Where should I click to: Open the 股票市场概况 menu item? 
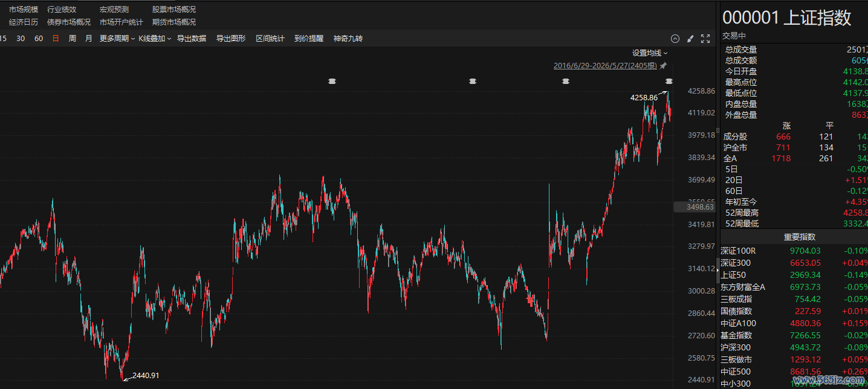coord(174,10)
